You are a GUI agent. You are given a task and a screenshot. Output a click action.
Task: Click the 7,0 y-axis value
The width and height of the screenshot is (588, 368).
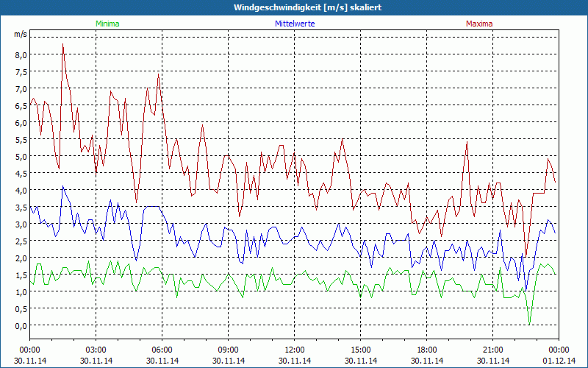point(21,88)
